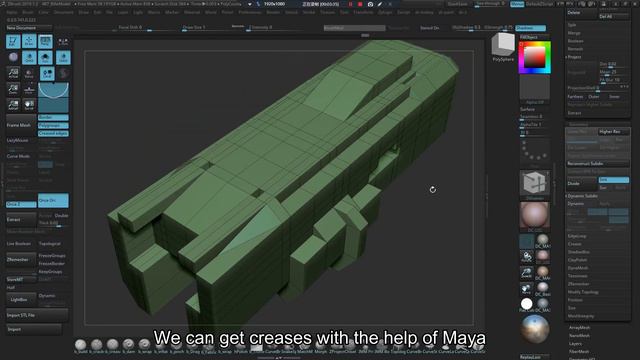Toggle the Local symmetry icon

(x=47, y=73)
